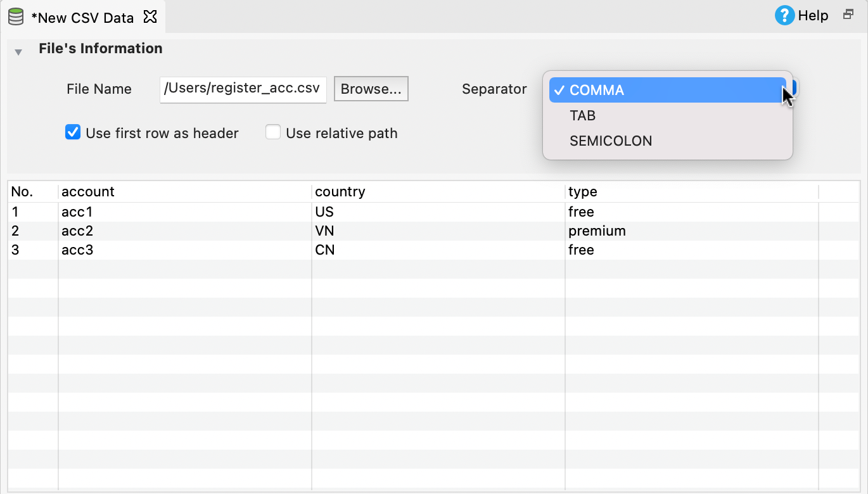Collapse the File's Information section
This screenshot has height=494, width=868.
[x=18, y=51]
